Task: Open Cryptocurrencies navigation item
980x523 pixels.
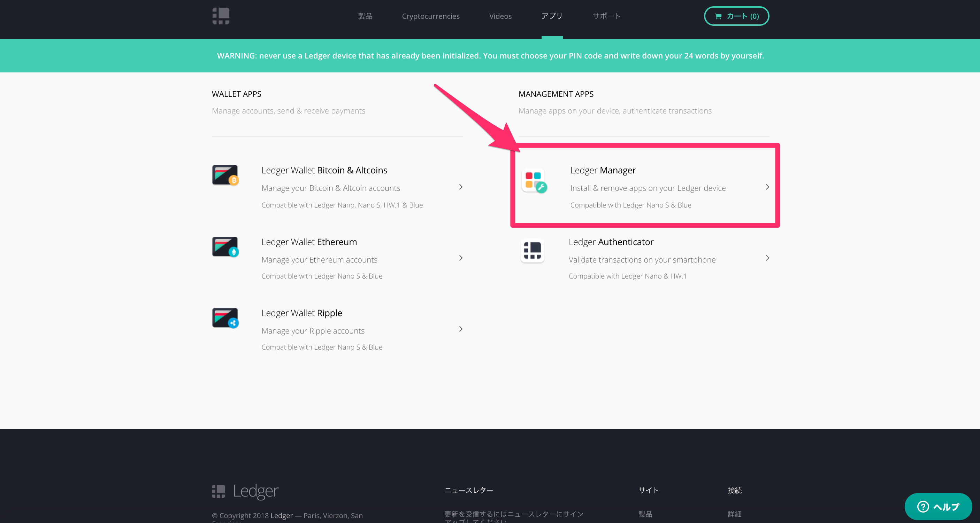Action: pyautogui.click(x=431, y=16)
